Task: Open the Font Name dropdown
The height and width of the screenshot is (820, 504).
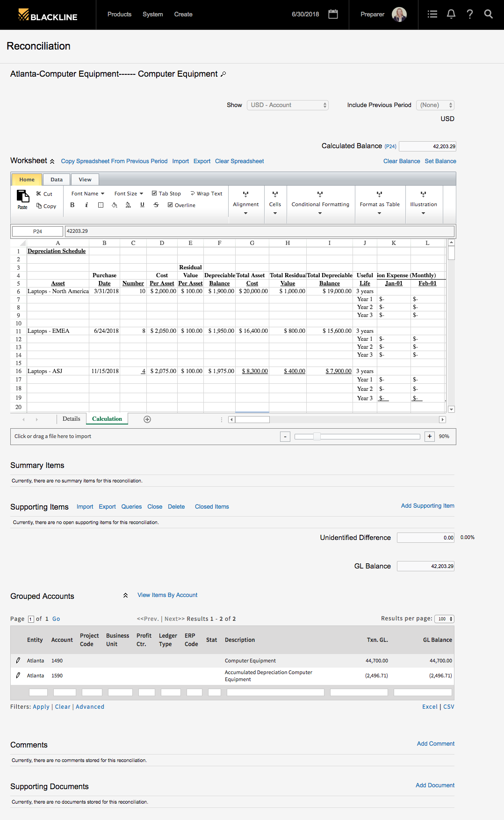Action: click(x=88, y=194)
